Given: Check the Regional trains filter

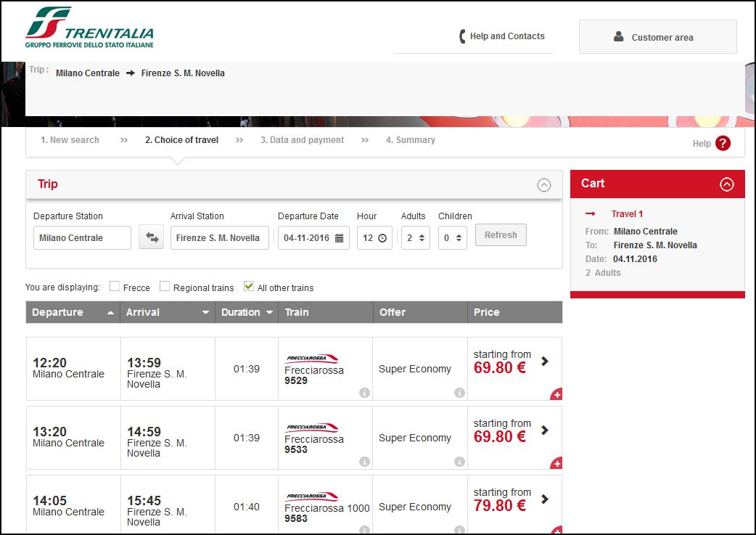Looking at the screenshot, I should pos(165,287).
